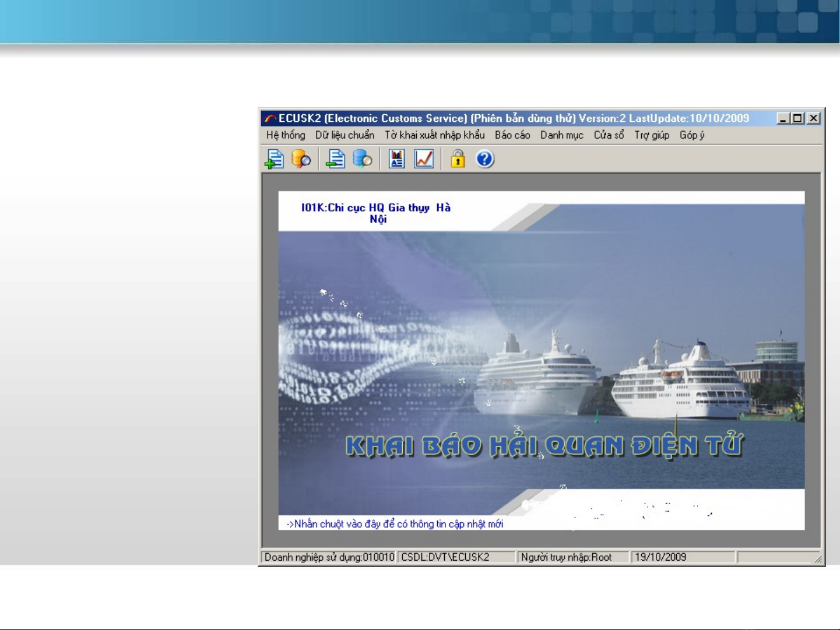Open the bar chart report icon
840x630 pixels.
click(x=397, y=159)
